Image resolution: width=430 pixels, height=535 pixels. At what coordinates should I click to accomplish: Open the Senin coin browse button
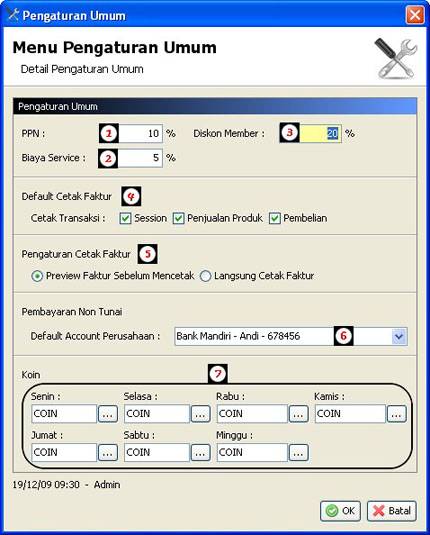(x=108, y=414)
